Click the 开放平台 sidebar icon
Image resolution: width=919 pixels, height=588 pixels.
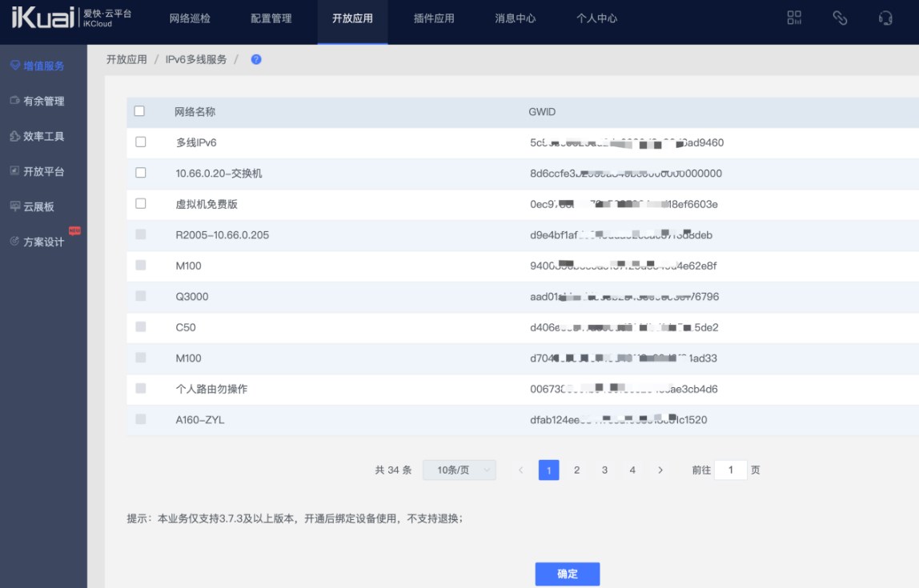point(15,170)
